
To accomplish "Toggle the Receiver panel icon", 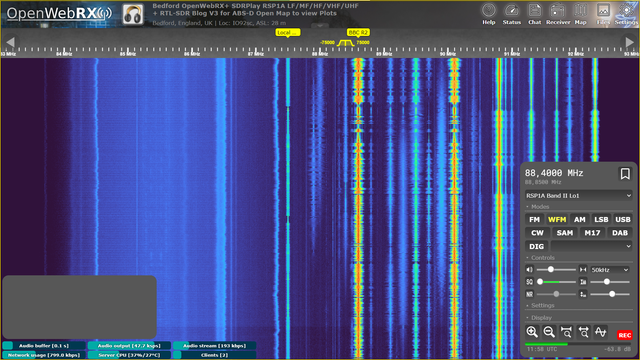I will coord(558,14).
